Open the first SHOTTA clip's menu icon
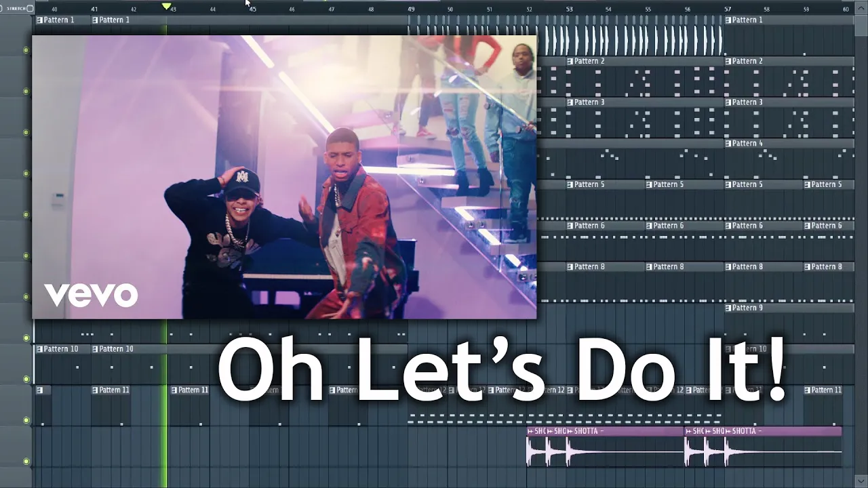 tap(530, 431)
